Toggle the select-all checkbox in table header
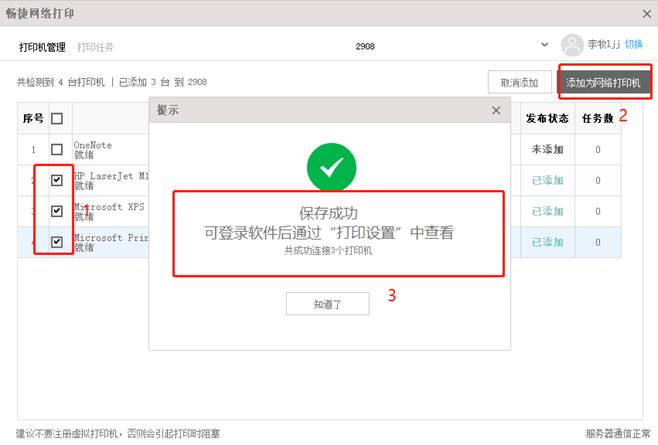658x445 pixels. click(57, 119)
